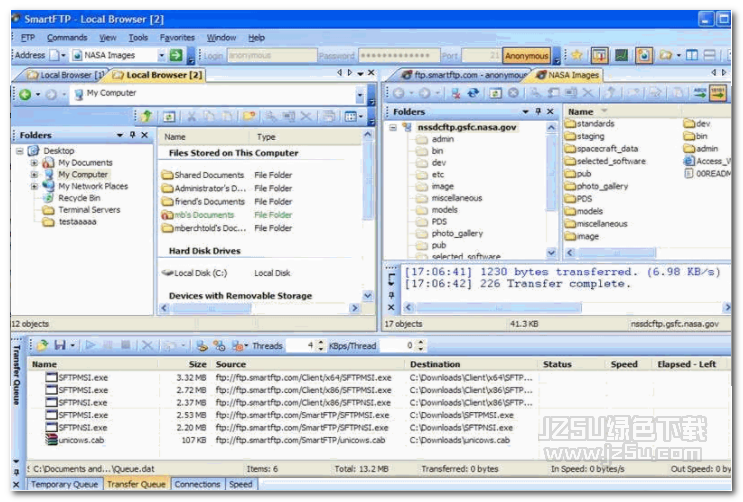Pin the remote Folders panel

(x=538, y=111)
